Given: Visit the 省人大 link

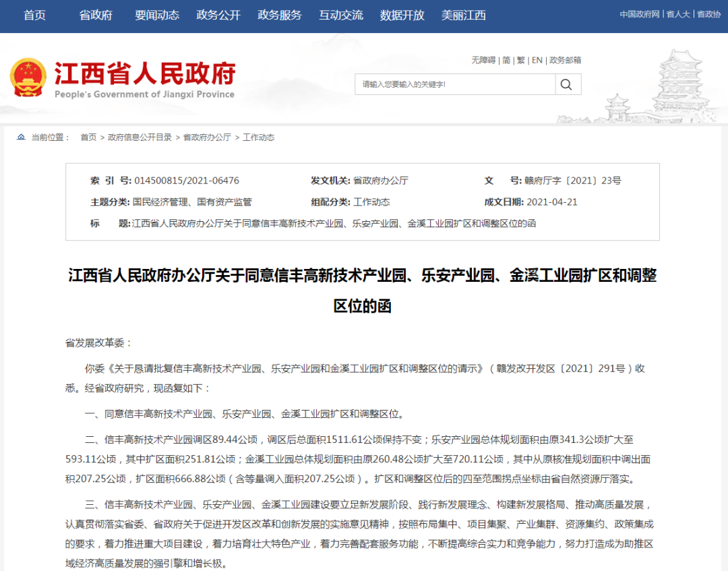Looking at the screenshot, I should point(678,14).
